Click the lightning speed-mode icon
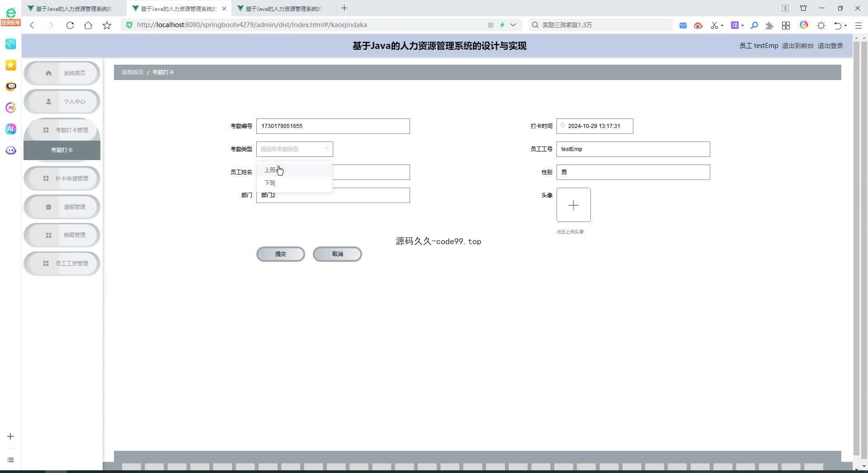 tap(502, 25)
